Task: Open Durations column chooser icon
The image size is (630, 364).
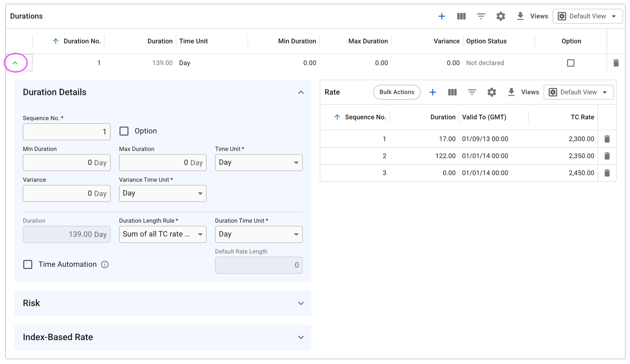Action: pos(461,16)
